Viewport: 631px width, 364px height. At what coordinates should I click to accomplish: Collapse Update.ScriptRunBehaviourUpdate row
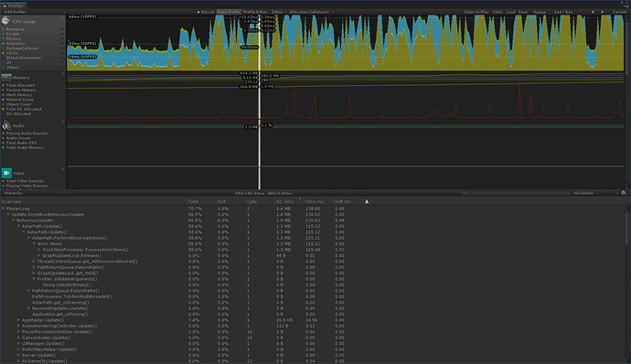[8, 215]
